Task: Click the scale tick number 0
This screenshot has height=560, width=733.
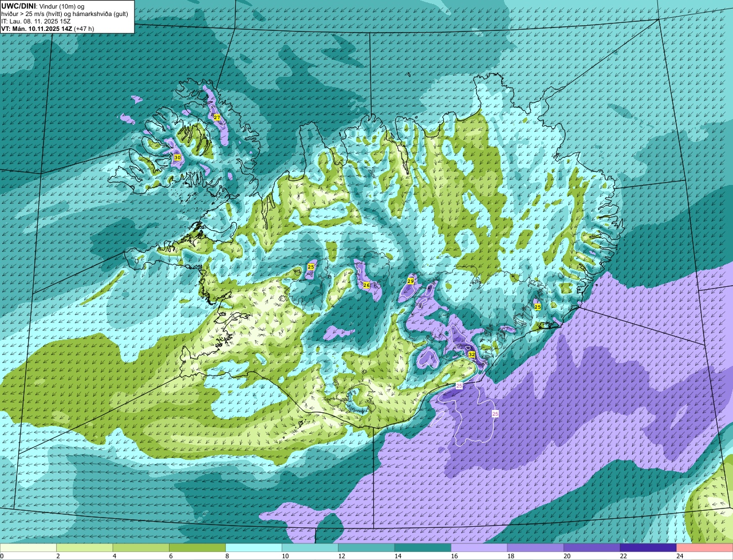Action: coord(2,556)
